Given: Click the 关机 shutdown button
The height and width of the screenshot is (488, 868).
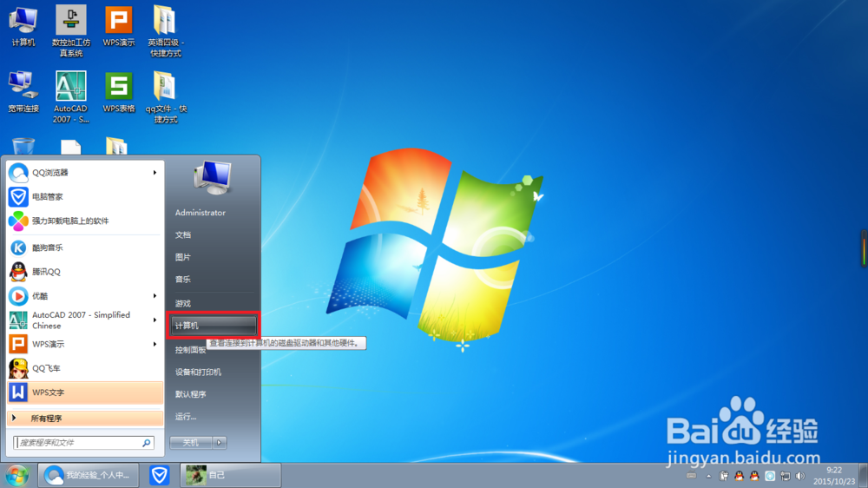Looking at the screenshot, I should click(191, 443).
